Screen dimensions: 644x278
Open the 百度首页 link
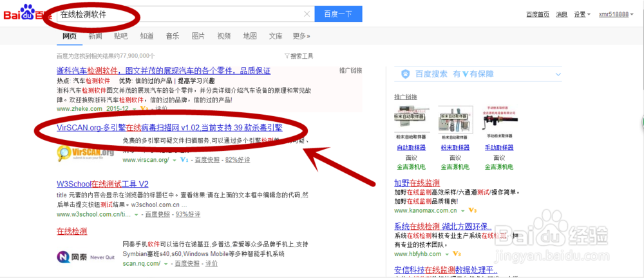pyautogui.click(x=538, y=14)
